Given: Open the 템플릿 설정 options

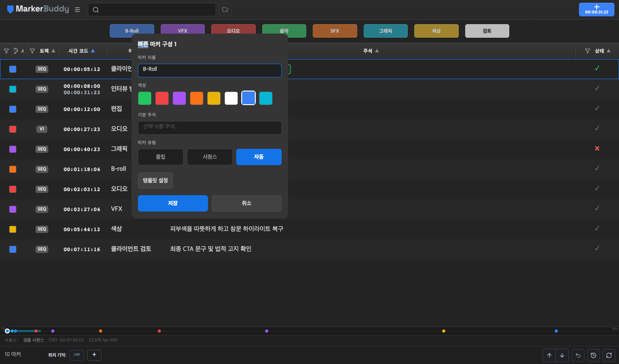Looking at the screenshot, I should coord(155,181).
